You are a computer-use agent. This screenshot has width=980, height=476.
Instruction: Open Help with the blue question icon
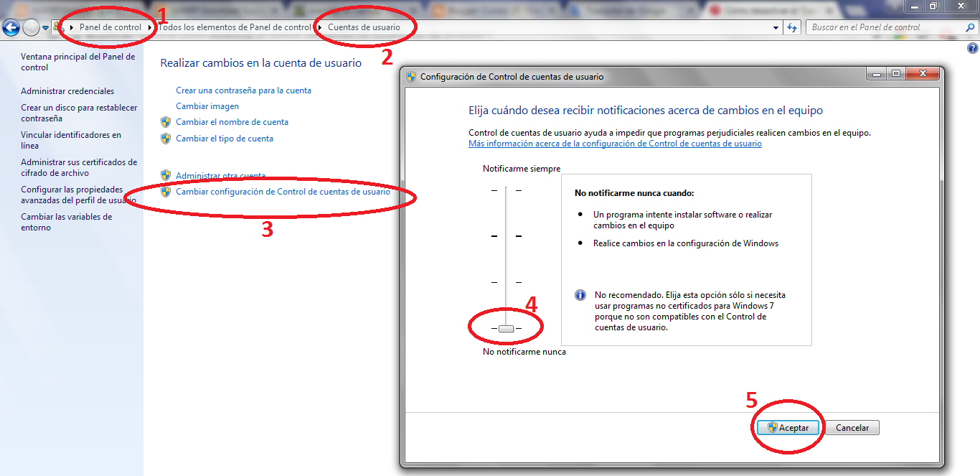pyautogui.click(x=973, y=49)
